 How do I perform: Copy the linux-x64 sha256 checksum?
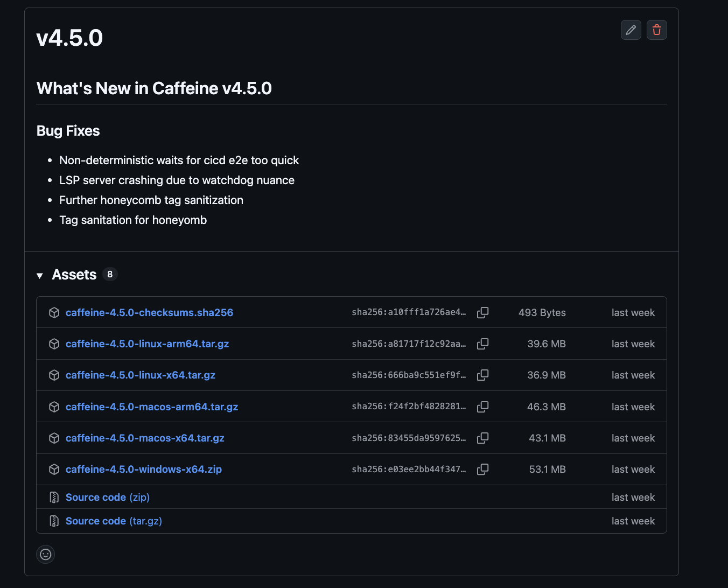click(482, 375)
